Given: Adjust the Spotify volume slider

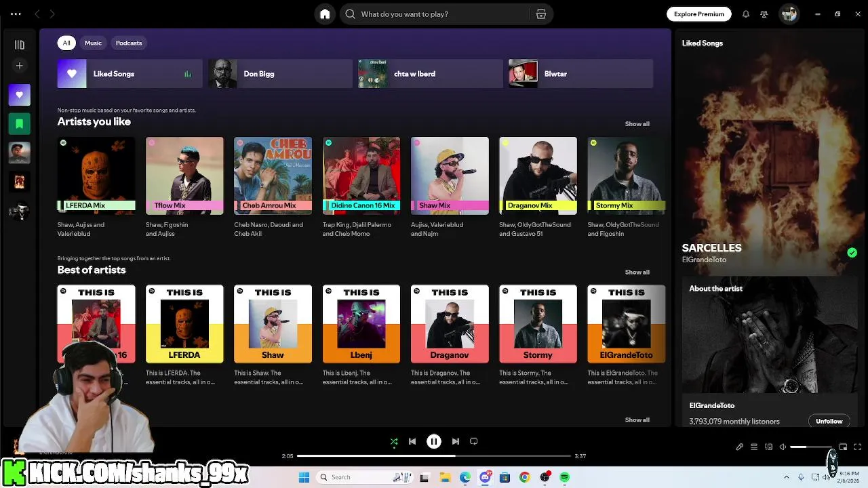Looking at the screenshot, I should tap(811, 447).
